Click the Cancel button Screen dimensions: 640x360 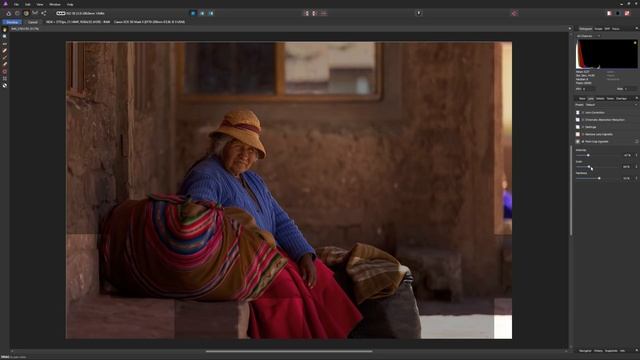tap(33, 22)
